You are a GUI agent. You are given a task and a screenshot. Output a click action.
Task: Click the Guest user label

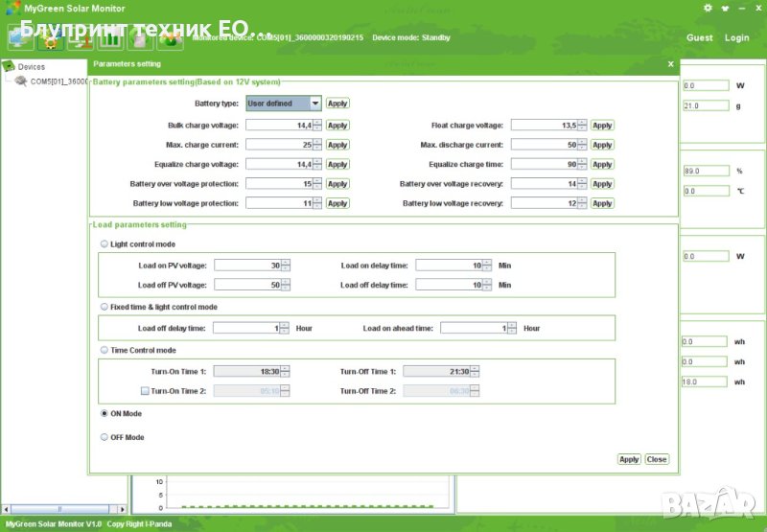tap(700, 38)
